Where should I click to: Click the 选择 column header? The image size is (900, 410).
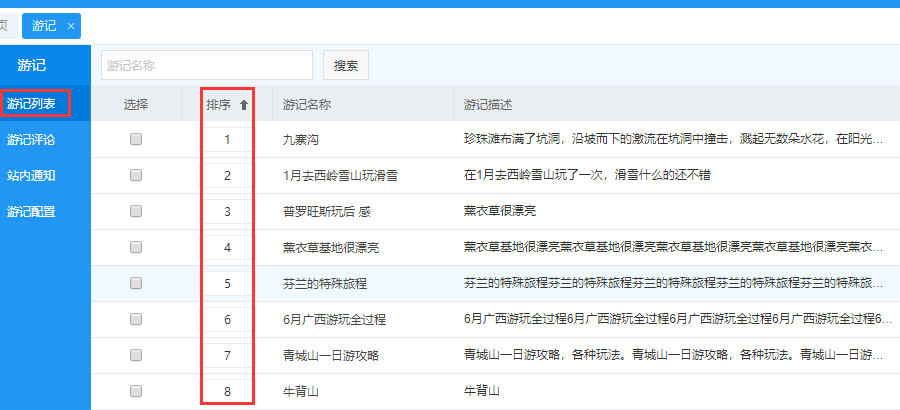tap(136, 104)
